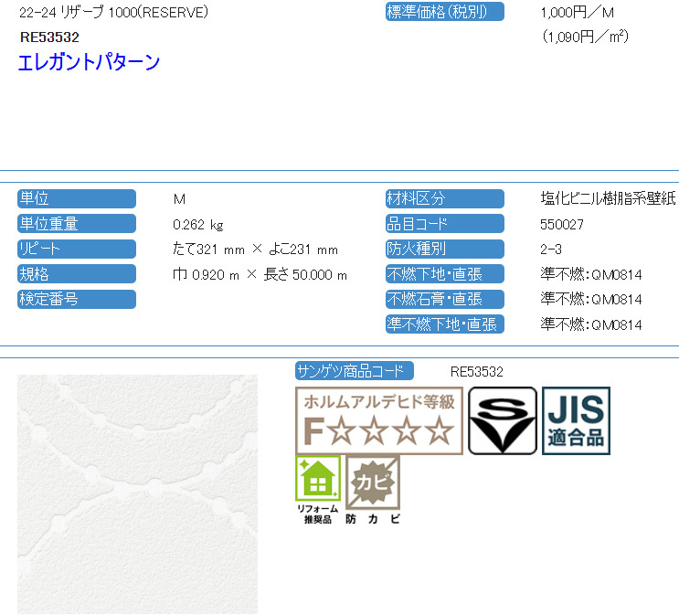The width and height of the screenshot is (679, 616).
Task: Click the price (1,090円/m²)
Action: click(585, 37)
